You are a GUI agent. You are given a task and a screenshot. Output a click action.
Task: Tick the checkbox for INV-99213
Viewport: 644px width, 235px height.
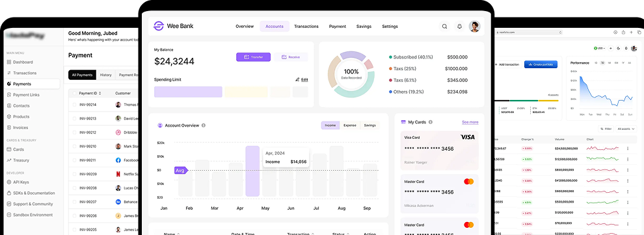tap(74, 119)
